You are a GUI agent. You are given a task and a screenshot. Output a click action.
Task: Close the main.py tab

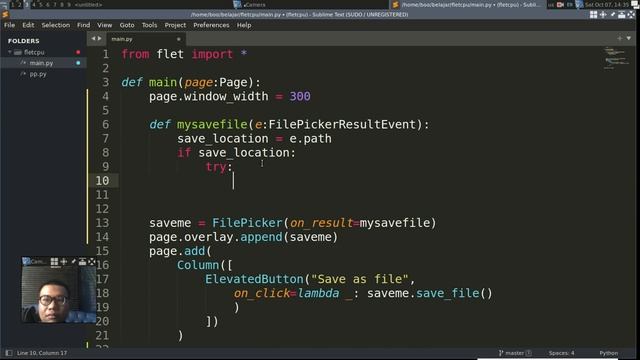coord(178,39)
